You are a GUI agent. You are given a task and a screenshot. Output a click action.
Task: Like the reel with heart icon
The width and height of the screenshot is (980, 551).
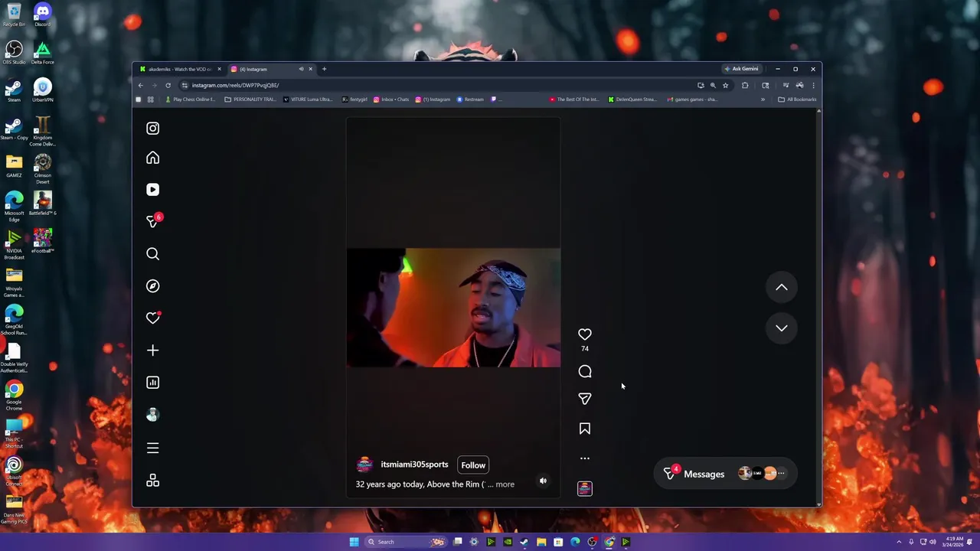click(x=585, y=334)
